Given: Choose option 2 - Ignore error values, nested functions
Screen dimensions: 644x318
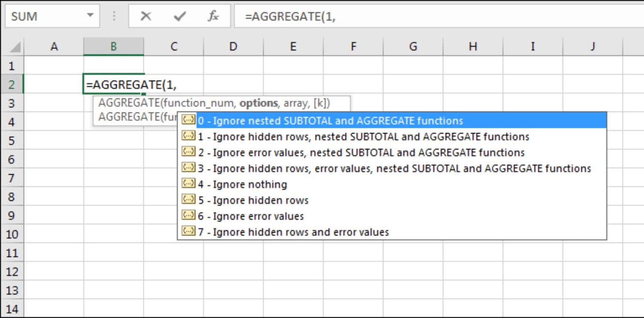Looking at the screenshot, I should 392,152.
